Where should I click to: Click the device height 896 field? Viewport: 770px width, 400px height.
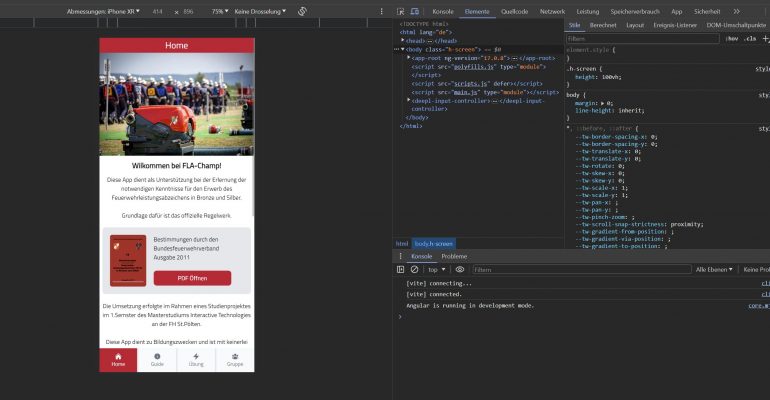[189, 11]
